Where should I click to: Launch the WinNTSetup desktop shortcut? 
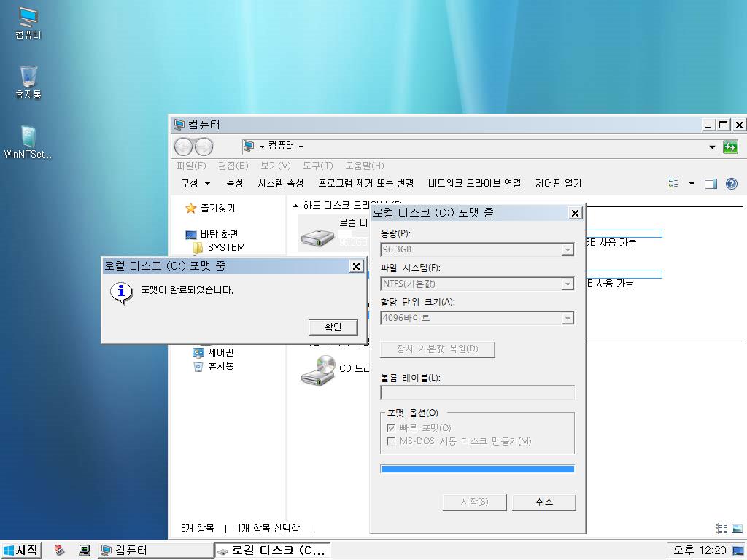28,141
